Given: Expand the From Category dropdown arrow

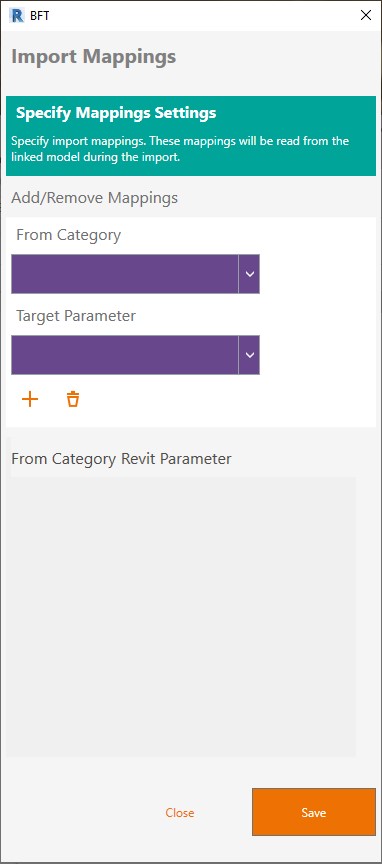Looking at the screenshot, I should coord(249,274).
